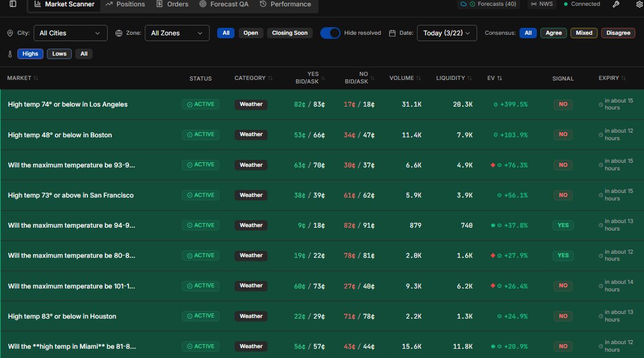The height and width of the screenshot is (358, 644).
Task: Select the Closing Soon filter
Action: (290, 33)
